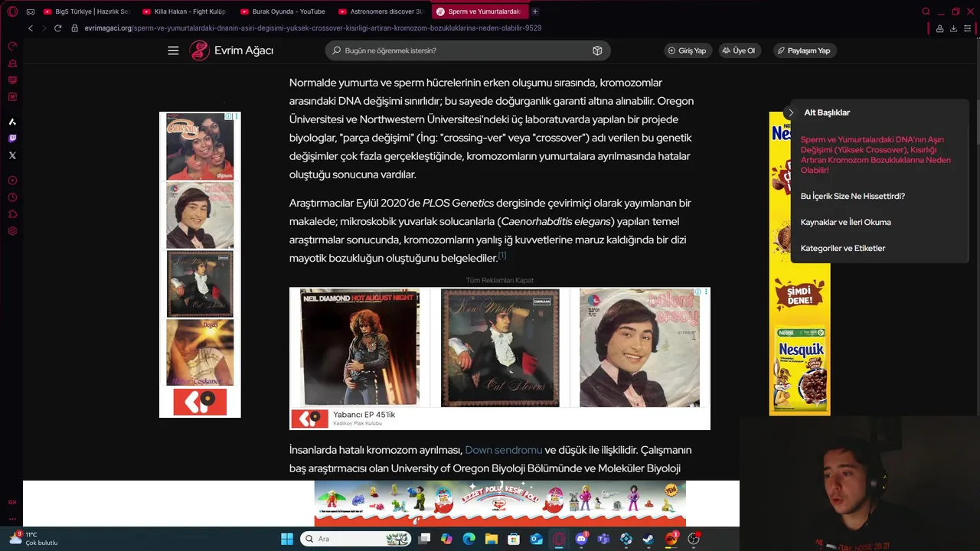The width and height of the screenshot is (980, 551).
Task: Click the padlock site info icon
Action: [74, 28]
